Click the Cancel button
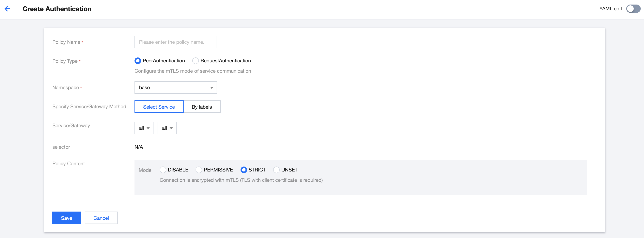Image resolution: width=644 pixels, height=238 pixels. (101, 218)
